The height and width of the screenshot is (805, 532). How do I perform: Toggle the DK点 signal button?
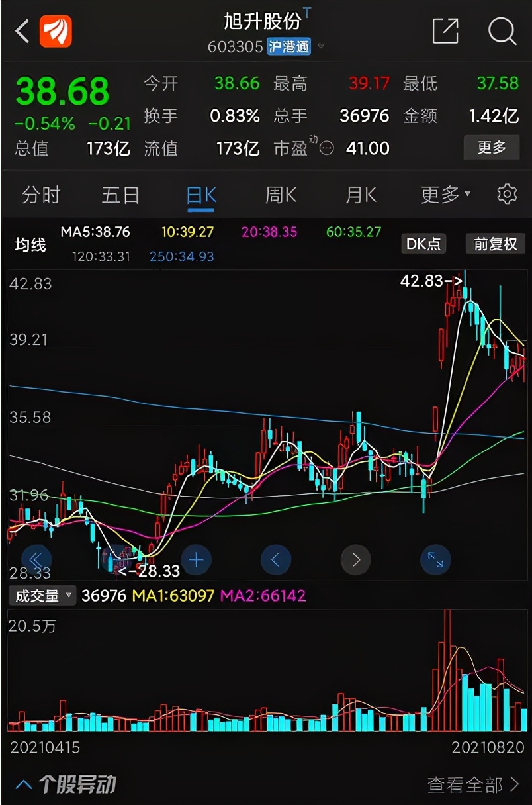pos(423,244)
